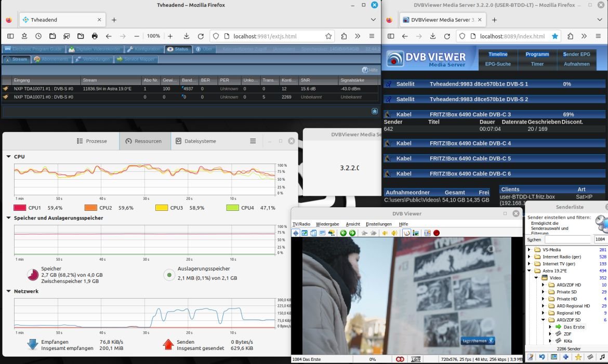The width and height of the screenshot is (608, 364).
Task: Open the Aufnahmen link in Media Server
Action: [577, 64]
